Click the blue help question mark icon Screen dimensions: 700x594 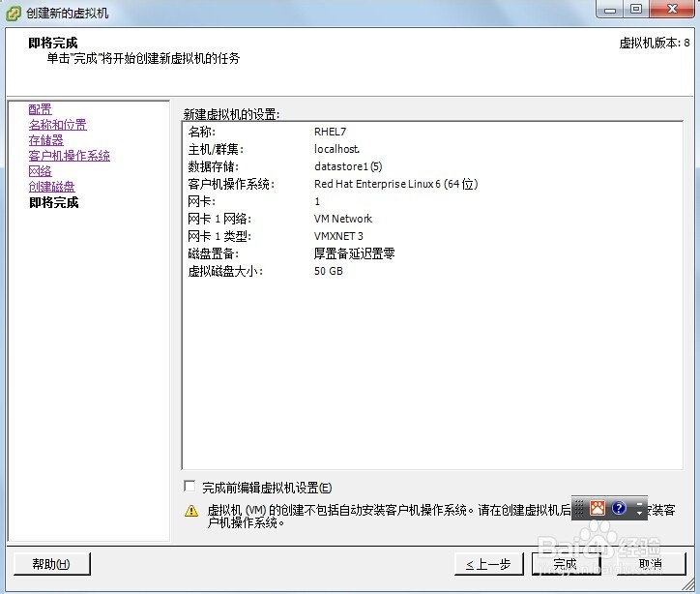coord(619,508)
